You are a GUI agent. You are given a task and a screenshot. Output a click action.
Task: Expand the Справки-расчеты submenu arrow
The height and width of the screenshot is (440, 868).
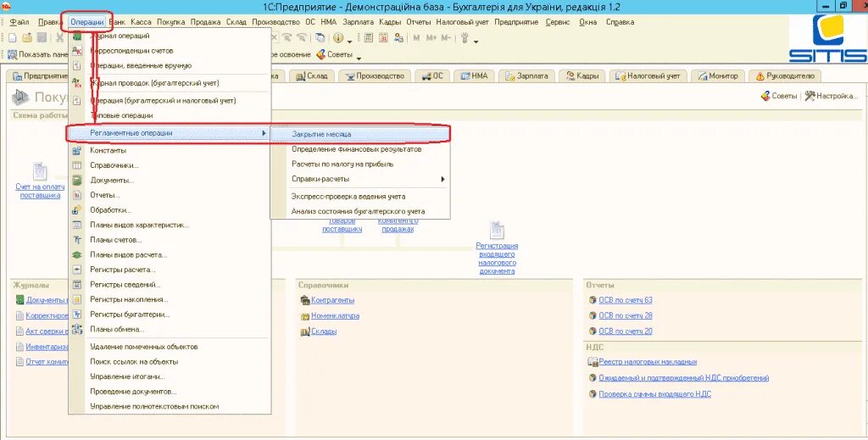(x=442, y=180)
